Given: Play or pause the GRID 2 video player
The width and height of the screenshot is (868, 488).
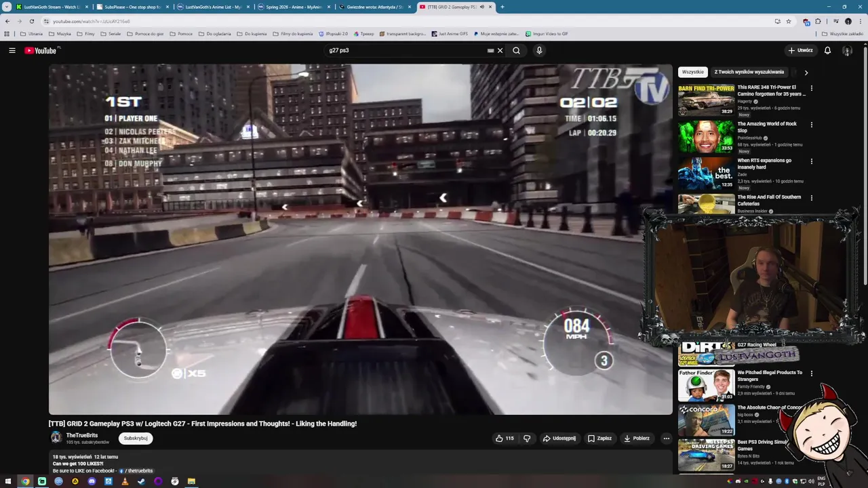Looking at the screenshot, I should pos(360,239).
